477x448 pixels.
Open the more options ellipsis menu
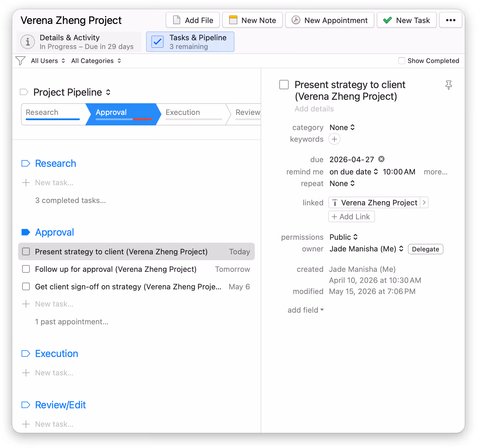450,20
